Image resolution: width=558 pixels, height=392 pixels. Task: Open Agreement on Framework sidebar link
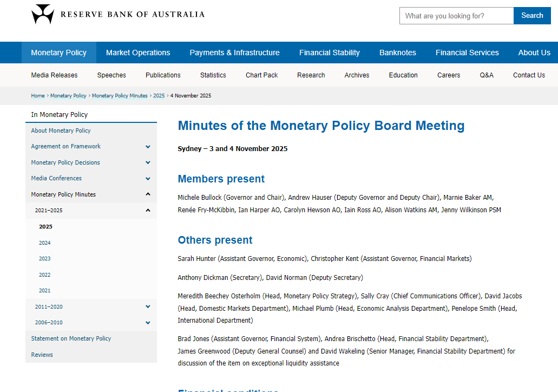click(66, 146)
